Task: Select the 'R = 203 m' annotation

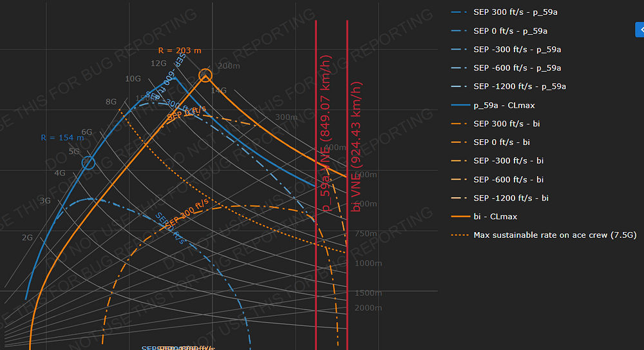Action: coord(180,50)
